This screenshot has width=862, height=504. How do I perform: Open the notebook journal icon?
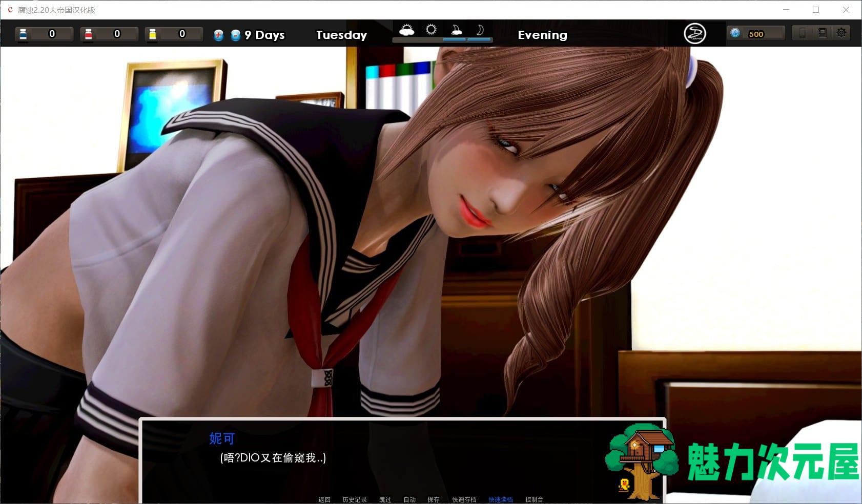click(x=822, y=33)
